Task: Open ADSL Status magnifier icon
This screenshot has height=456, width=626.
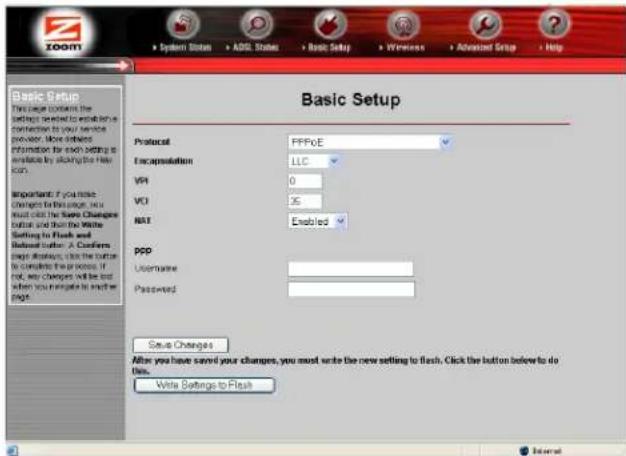Action: coord(256,24)
